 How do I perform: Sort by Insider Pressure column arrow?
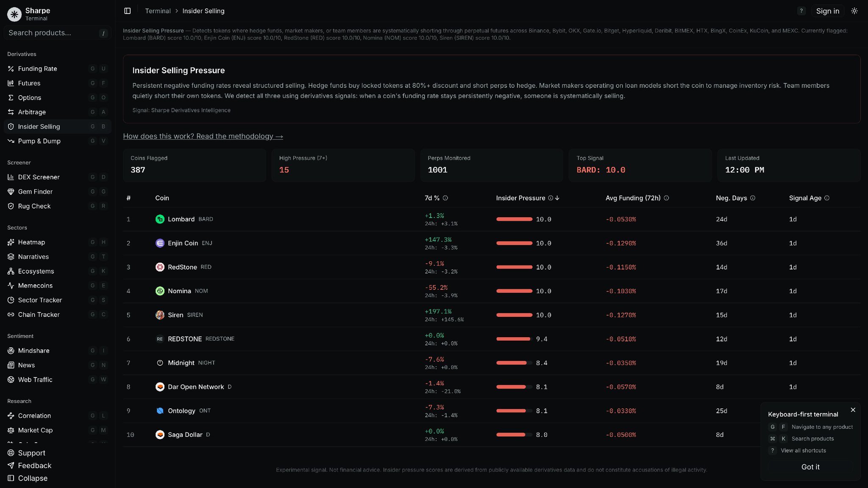click(557, 198)
